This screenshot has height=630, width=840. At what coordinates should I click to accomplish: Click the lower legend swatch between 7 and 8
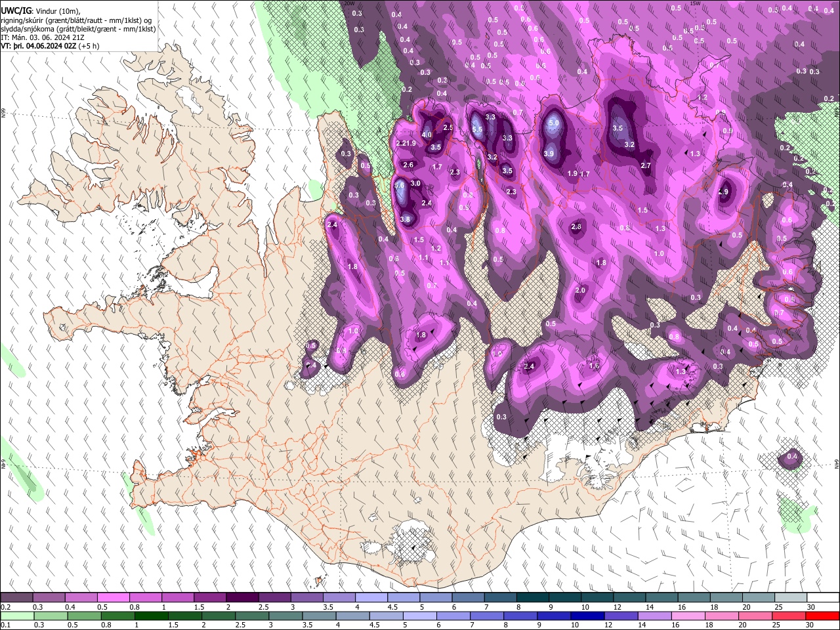click(x=487, y=616)
